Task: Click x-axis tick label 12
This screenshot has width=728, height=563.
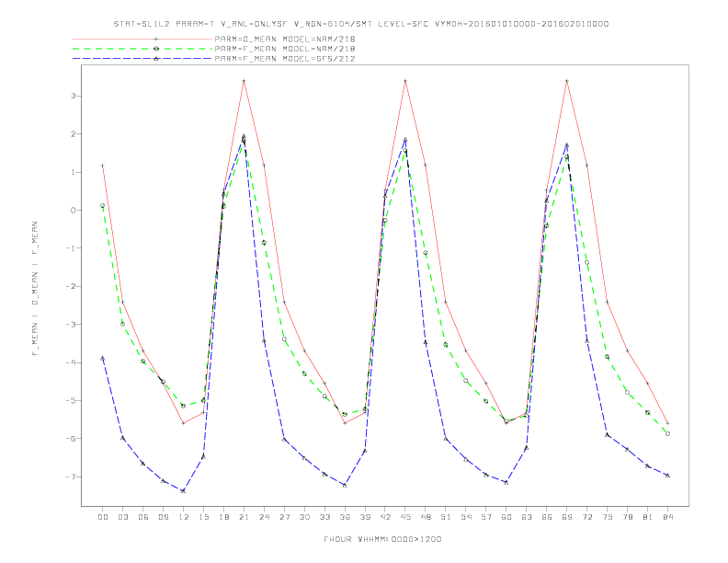Action: coord(184,517)
